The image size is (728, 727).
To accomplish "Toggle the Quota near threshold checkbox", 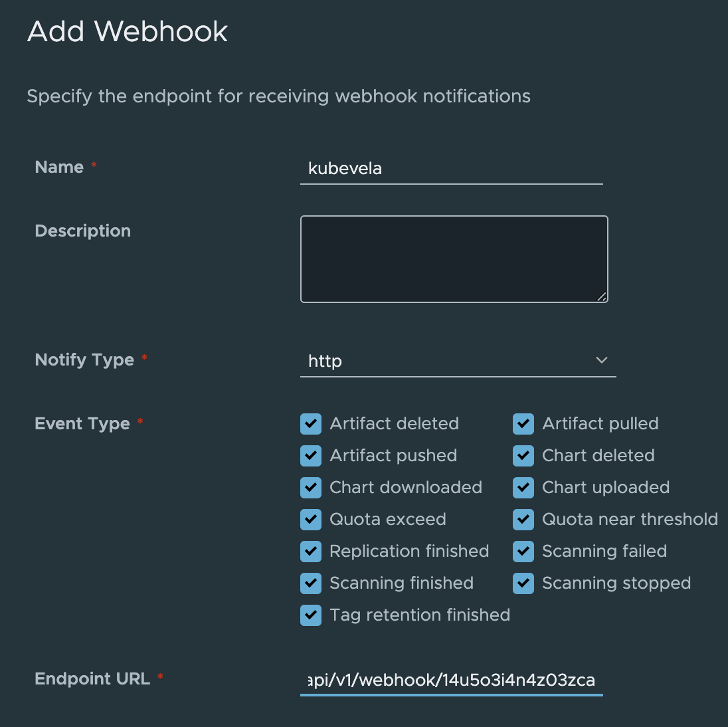I will pyautogui.click(x=523, y=520).
